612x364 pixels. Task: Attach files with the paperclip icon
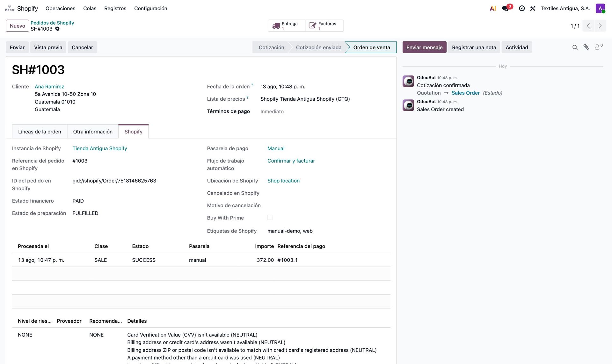click(x=586, y=47)
